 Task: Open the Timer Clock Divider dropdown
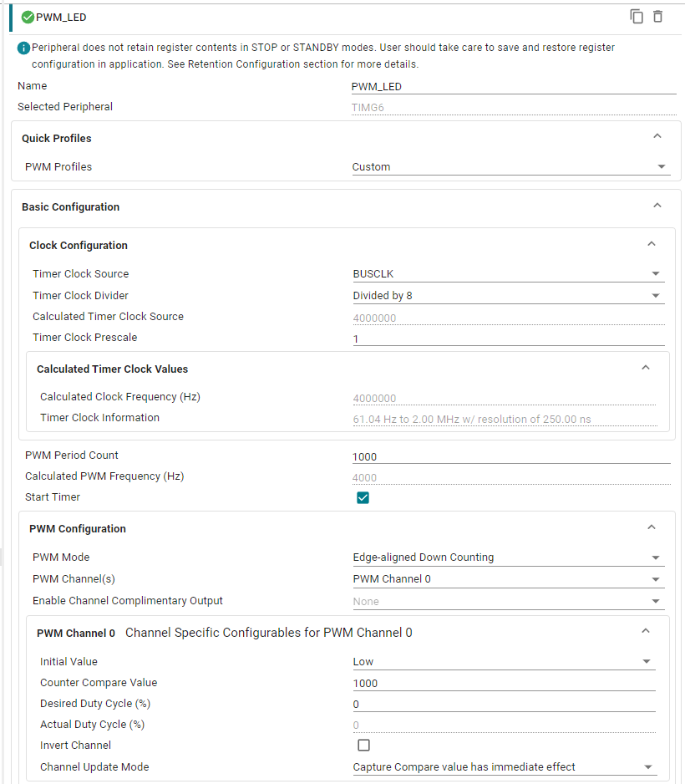[509, 296]
